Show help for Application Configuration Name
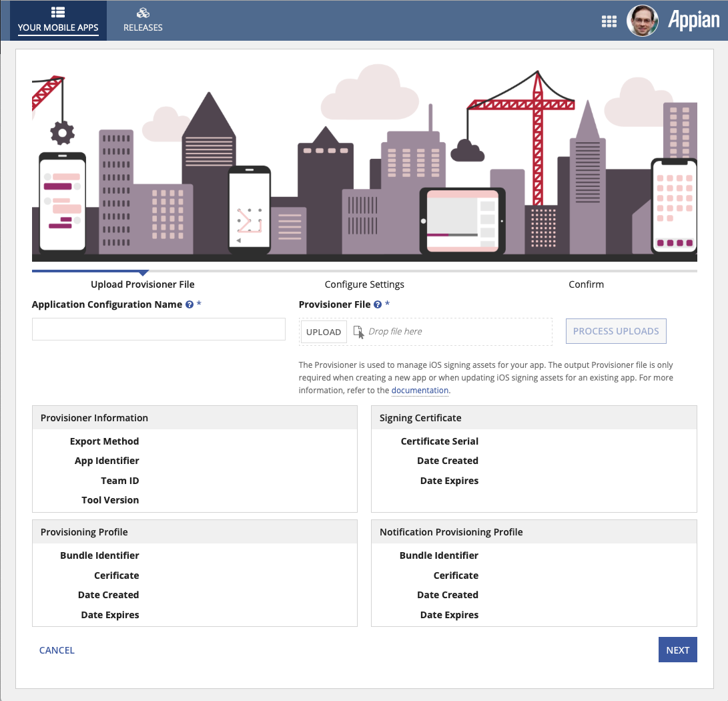Image resolution: width=728 pixels, height=701 pixels. pyautogui.click(x=190, y=304)
